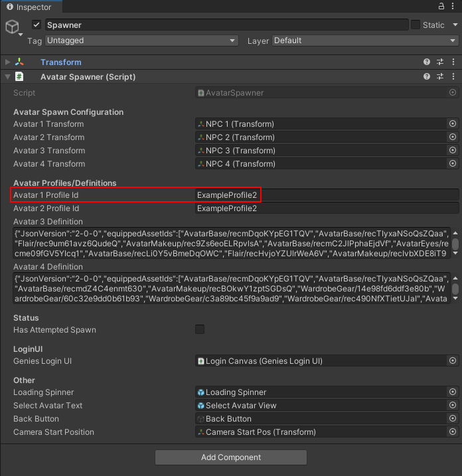Open the Static flags dropdown arrow
462x476 pixels.
click(x=453, y=25)
